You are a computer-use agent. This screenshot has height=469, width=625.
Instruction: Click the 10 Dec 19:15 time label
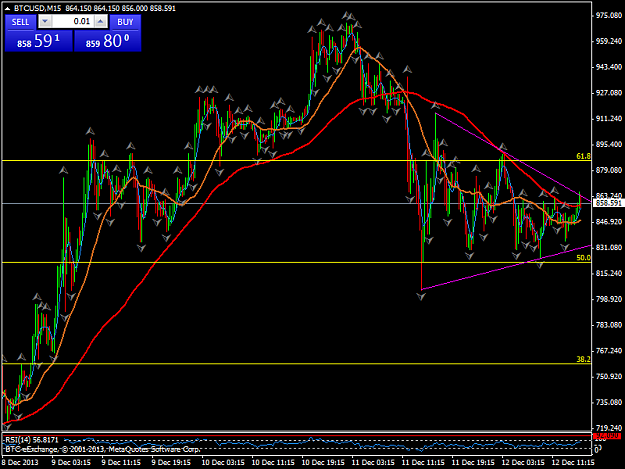[323, 462]
